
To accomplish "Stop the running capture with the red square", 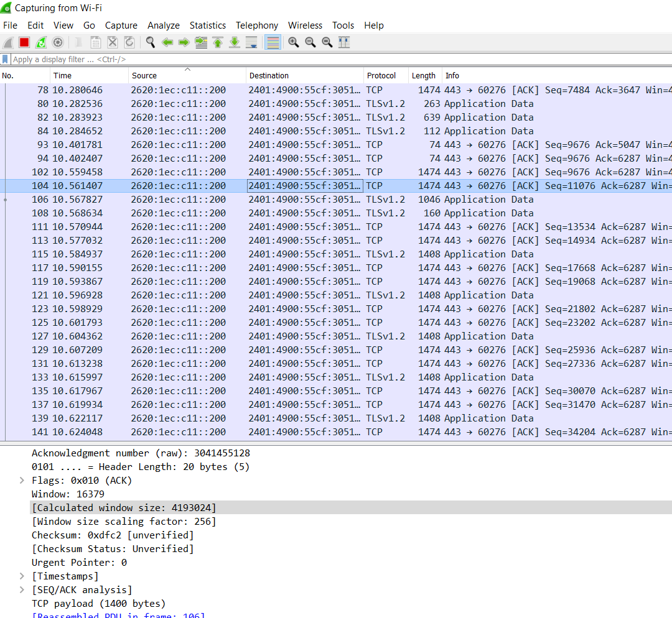I will click(x=24, y=42).
